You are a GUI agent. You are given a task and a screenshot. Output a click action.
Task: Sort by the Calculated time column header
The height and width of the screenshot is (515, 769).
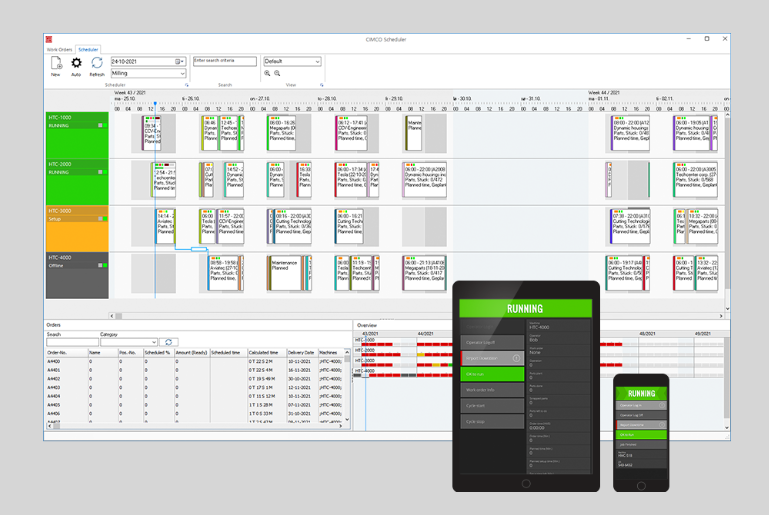coord(267,353)
